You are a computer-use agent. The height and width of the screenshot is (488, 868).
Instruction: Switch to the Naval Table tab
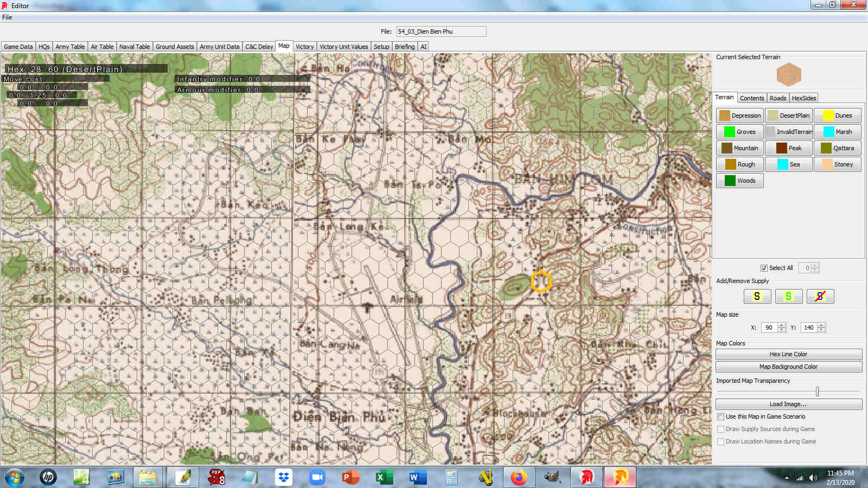(135, 47)
